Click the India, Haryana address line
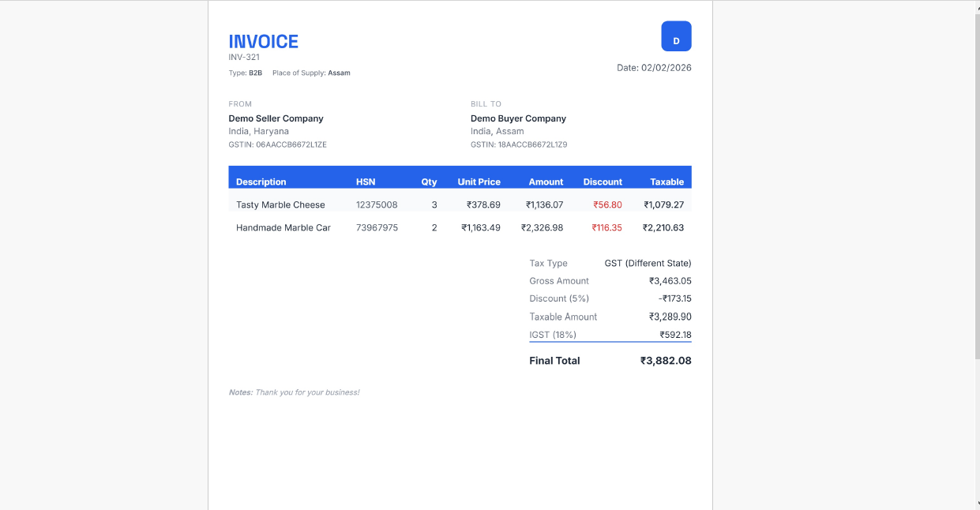This screenshot has height=510, width=980. pyautogui.click(x=259, y=131)
